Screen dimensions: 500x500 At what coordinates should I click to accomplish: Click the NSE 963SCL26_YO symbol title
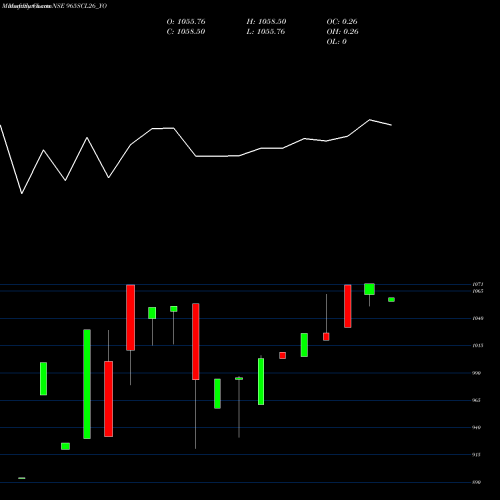[x=80, y=6]
